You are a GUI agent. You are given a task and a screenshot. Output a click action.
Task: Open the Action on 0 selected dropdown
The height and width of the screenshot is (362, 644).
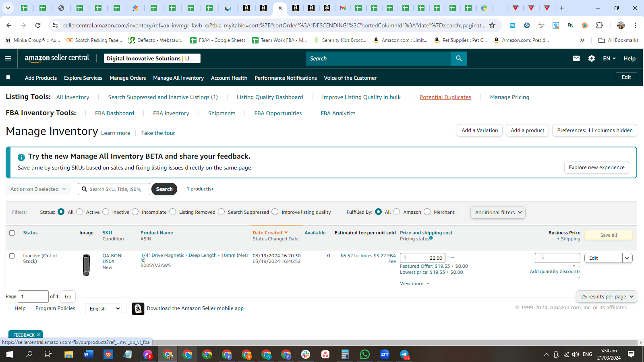(38, 189)
